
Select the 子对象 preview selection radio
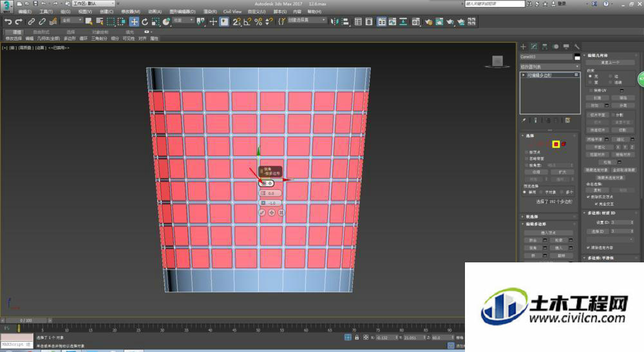tap(542, 192)
